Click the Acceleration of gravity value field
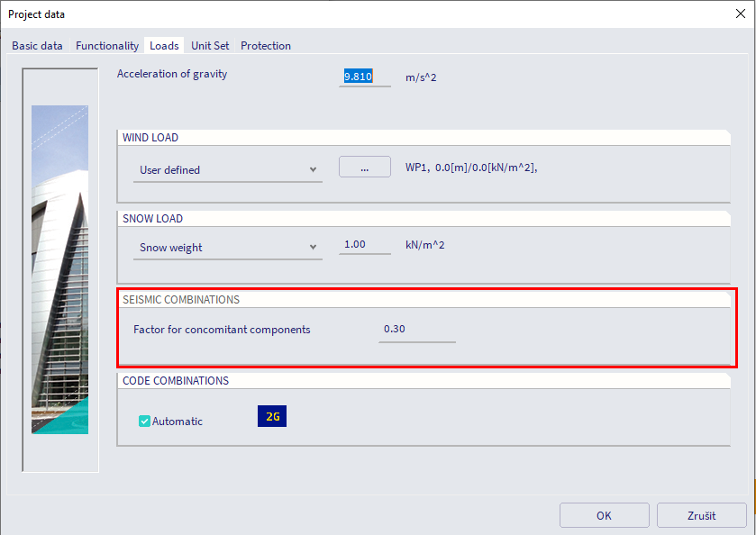756x535 pixels. (364, 77)
